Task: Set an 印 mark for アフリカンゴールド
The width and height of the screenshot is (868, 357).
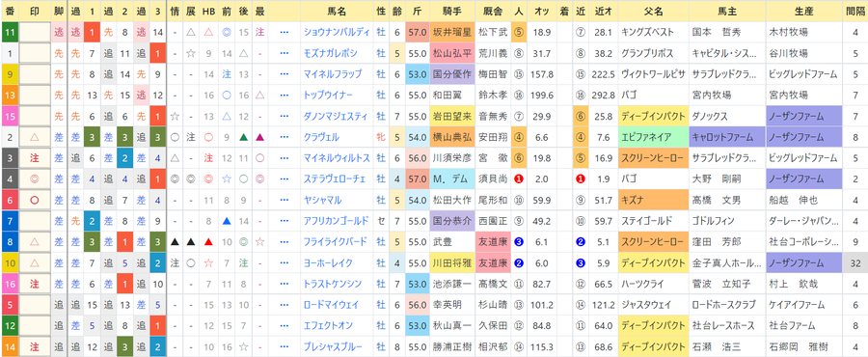Action: coord(35,221)
